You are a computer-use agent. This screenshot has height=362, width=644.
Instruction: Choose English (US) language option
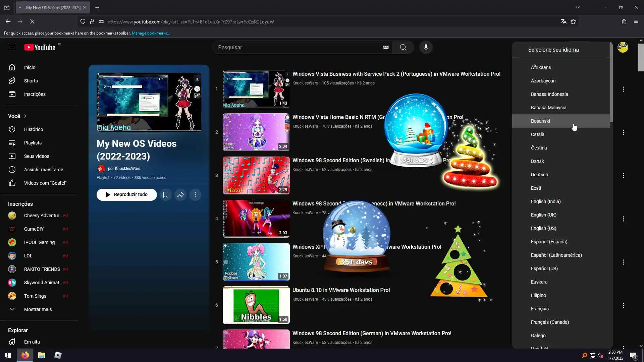pyautogui.click(x=543, y=228)
